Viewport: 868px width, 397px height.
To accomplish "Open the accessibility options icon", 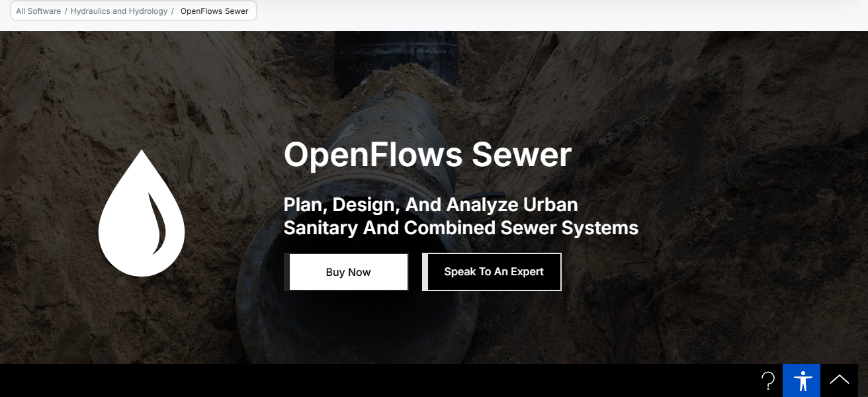I will coord(802,380).
